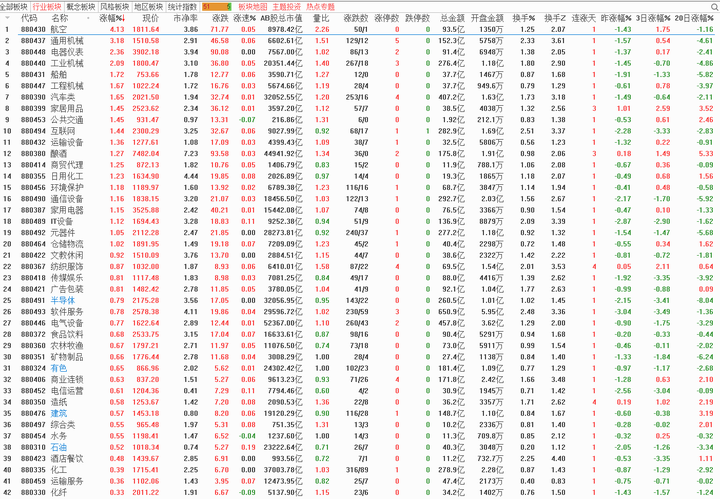Sort by the 昨涨幅% column header
720x499 pixels.
pyautogui.click(x=616, y=18)
